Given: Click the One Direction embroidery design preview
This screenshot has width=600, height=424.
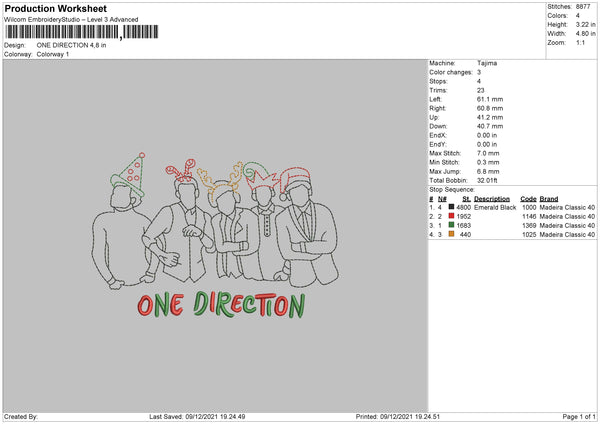Looking at the screenshot, I should tap(215, 236).
